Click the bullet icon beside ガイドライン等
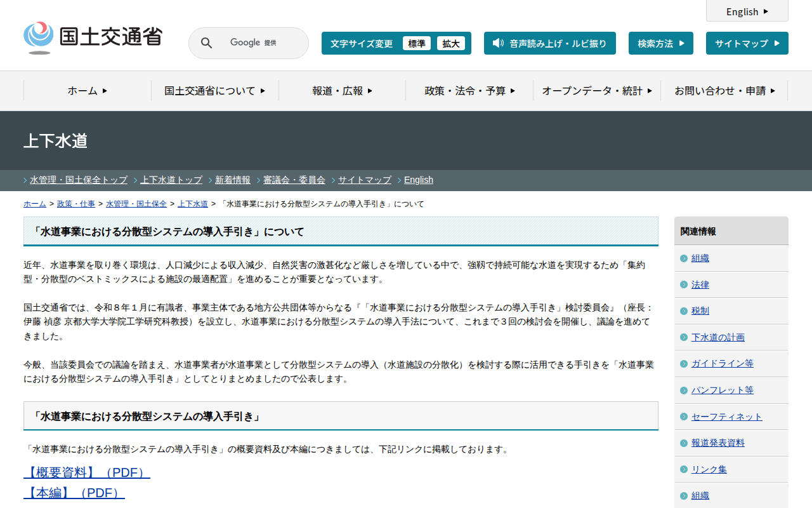 tap(683, 364)
